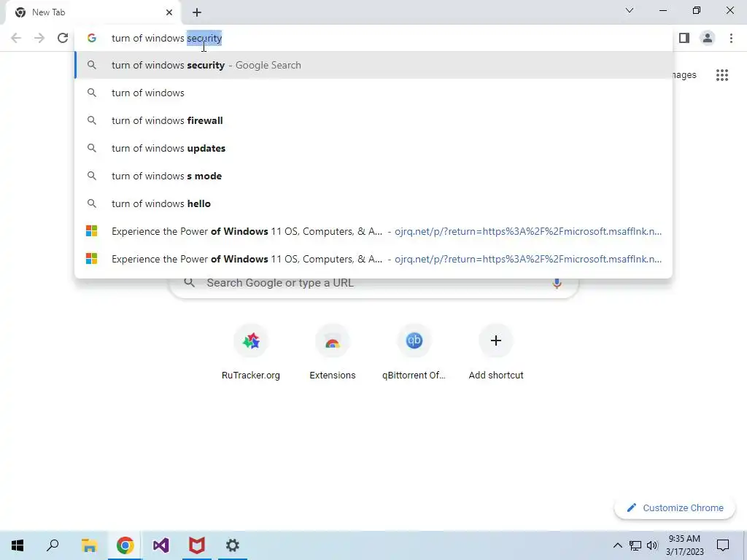The width and height of the screenshot is (747, 560).
Task: Choose suggestion 'turn of windows firewall'
Action: pyautogui.click(x=373, y=120)
